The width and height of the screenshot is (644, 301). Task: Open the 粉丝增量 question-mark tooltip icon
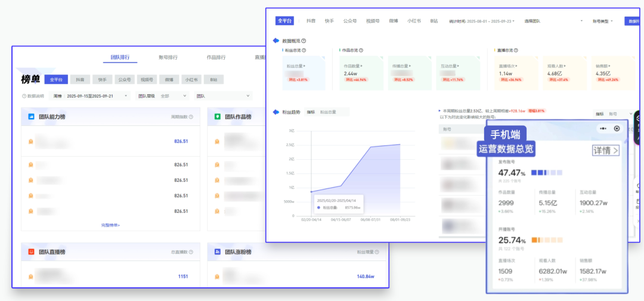click(377, 252)
